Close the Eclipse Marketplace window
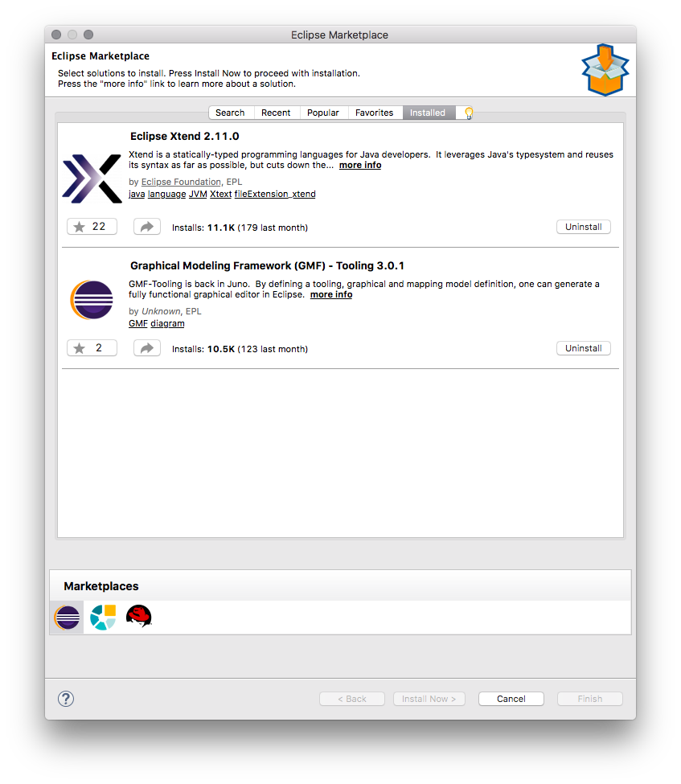Screen dimensions: 681x784 [56, 35]
